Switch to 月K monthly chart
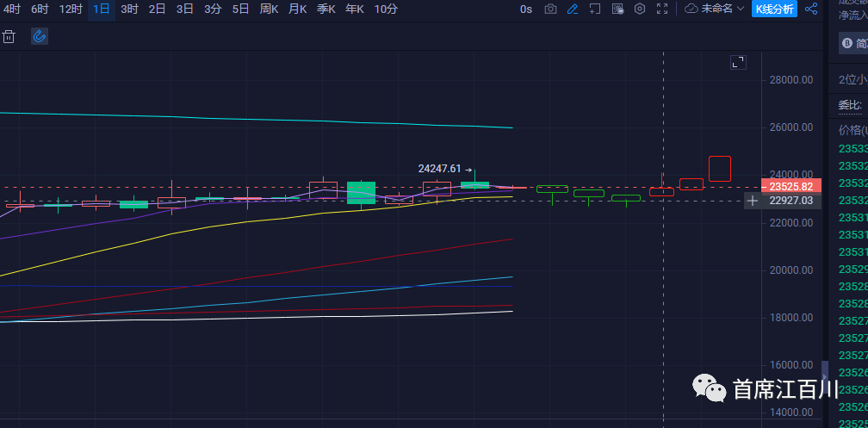Viewport: 868px width, 428px height. (298, 9)
